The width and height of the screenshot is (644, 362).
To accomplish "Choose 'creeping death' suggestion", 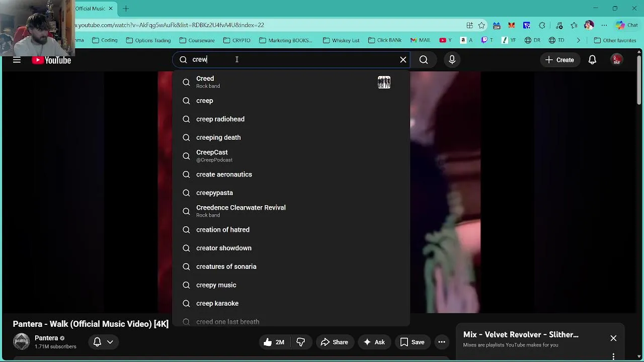I will tap(291, 137).
